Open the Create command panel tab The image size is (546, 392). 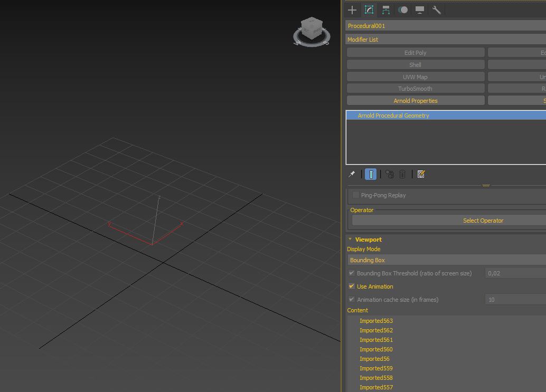pos(352,9)
